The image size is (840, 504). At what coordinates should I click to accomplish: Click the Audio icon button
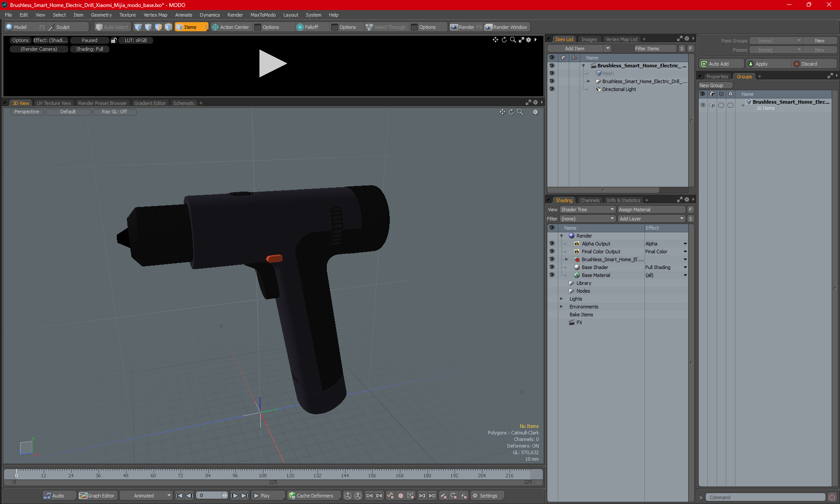click(x=47, y=496)
